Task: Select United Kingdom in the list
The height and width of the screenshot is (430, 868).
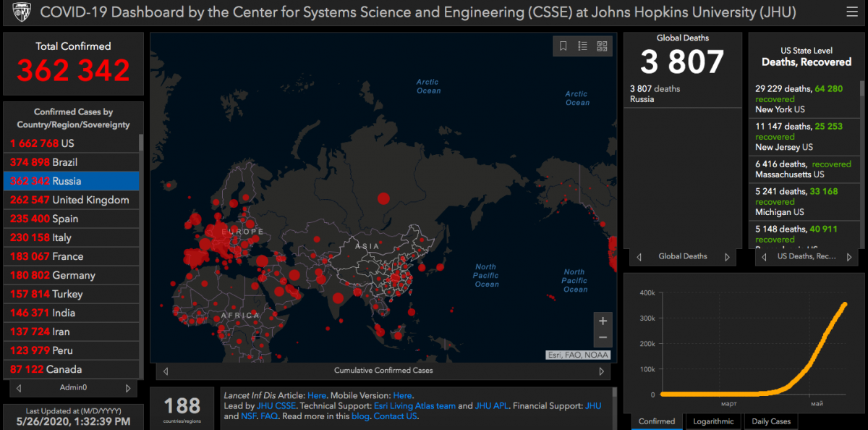Action: [x=71, y=200]
